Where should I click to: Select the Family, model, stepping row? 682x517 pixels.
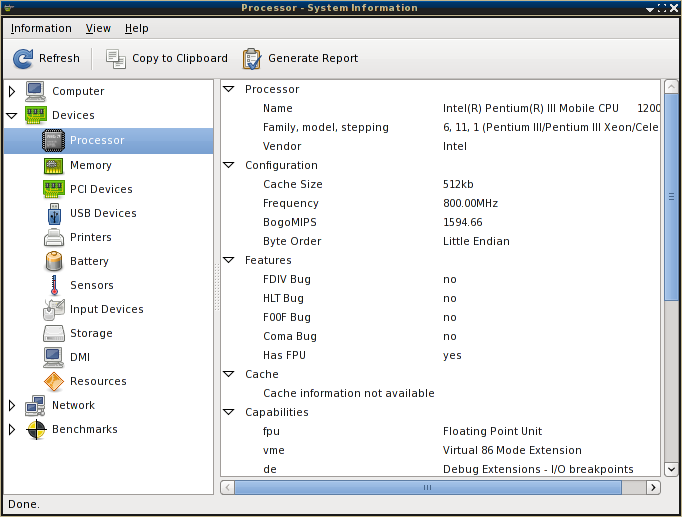point(441,127)
